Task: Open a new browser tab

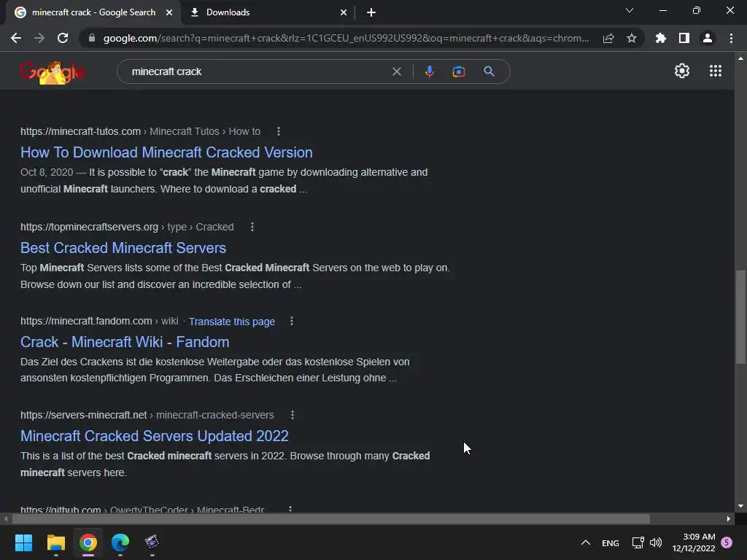Action: point(371,12)
